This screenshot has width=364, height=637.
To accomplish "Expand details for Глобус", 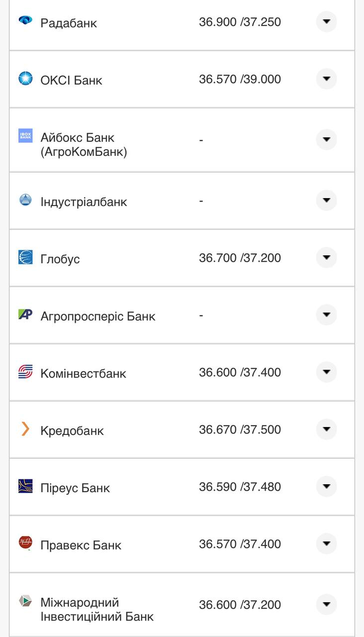I will pos(326,257).
